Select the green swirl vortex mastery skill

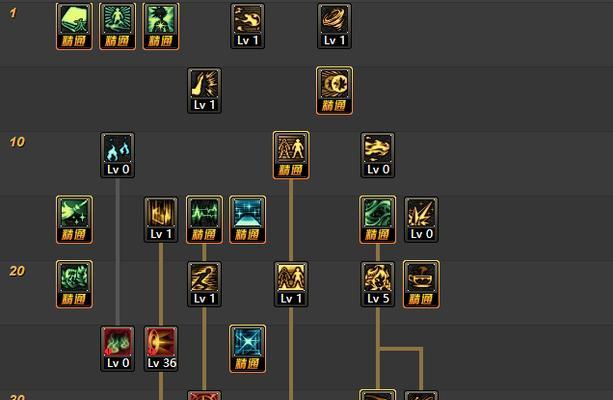(378, 220)
